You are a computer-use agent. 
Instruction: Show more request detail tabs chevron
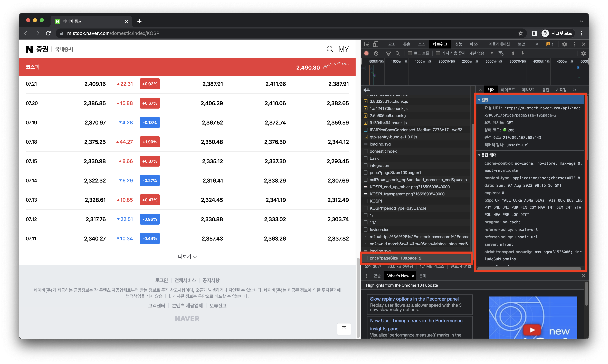point(574,90)
